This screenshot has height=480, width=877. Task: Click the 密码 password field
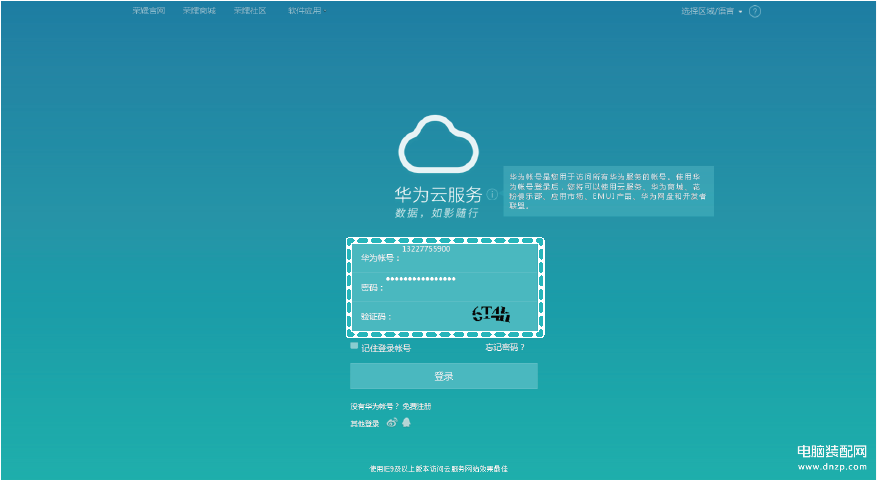pos(445,287)
